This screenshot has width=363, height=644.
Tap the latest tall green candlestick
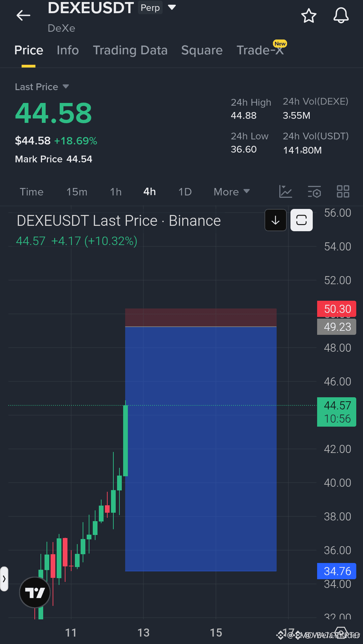(x=125, y=440)
